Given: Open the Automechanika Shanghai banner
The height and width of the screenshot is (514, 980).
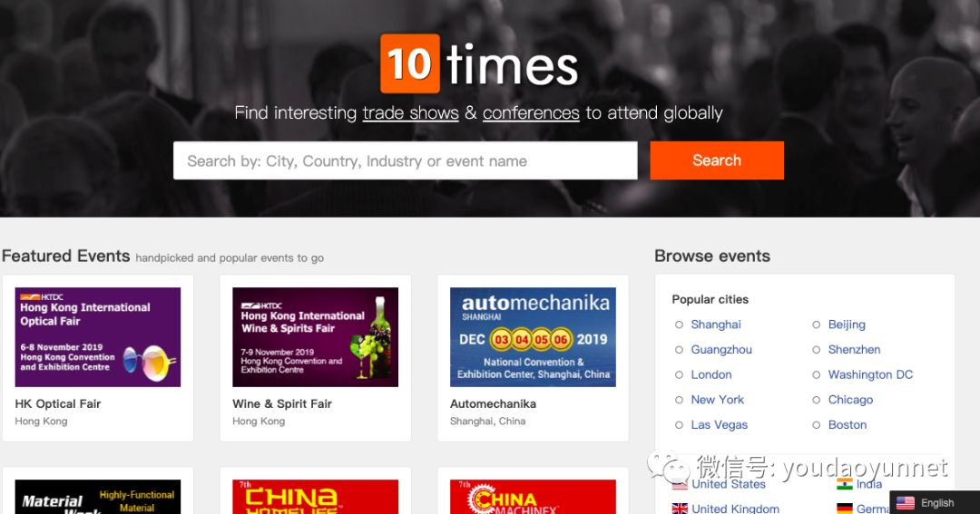Looking at the screenshot, I should (x=533, y=336).
